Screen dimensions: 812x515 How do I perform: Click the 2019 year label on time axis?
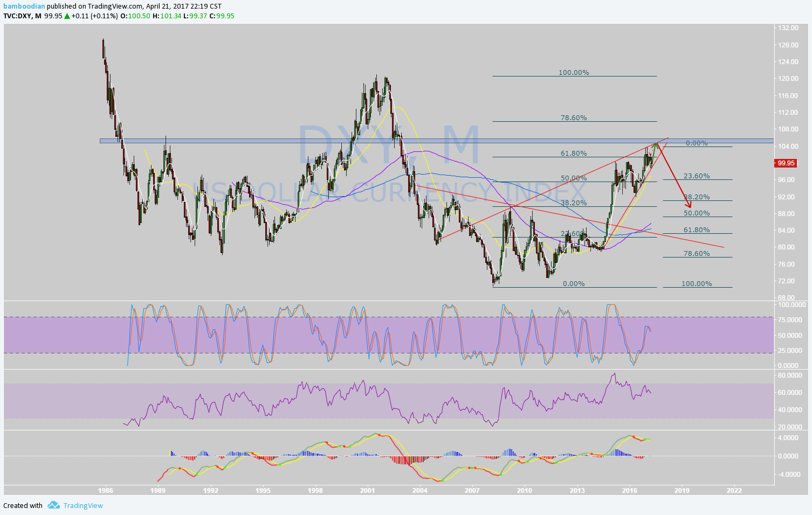682,491
